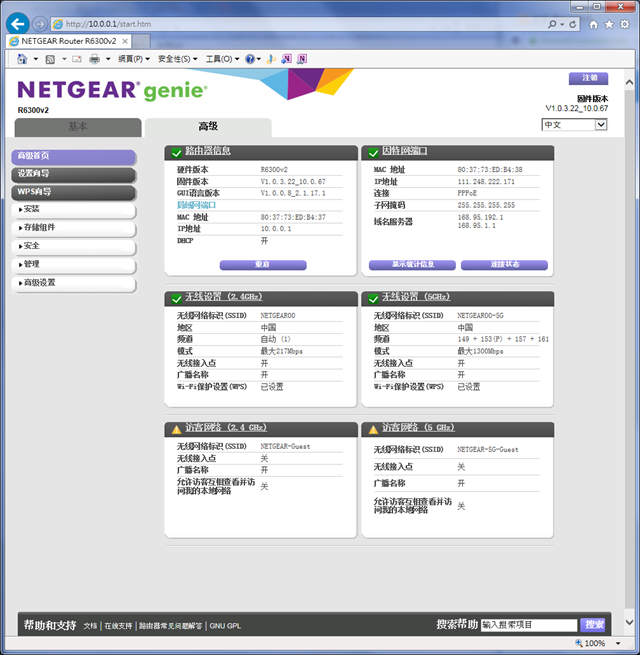
Task: Open browser Tools gear icon
Action: coord(625,25)
